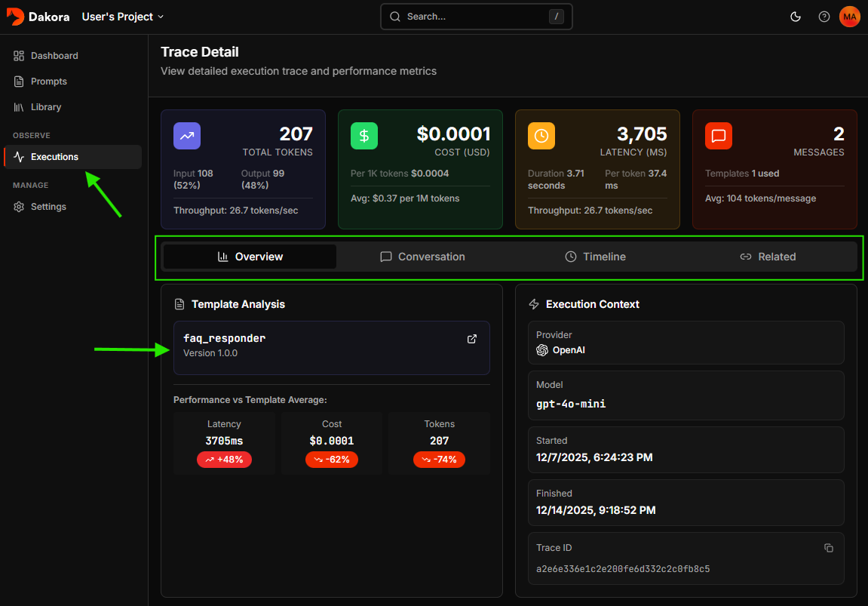This screenshot has width=868, height=606.
Task: Open the help question mark icon
Action: click(x=824, y=17)
